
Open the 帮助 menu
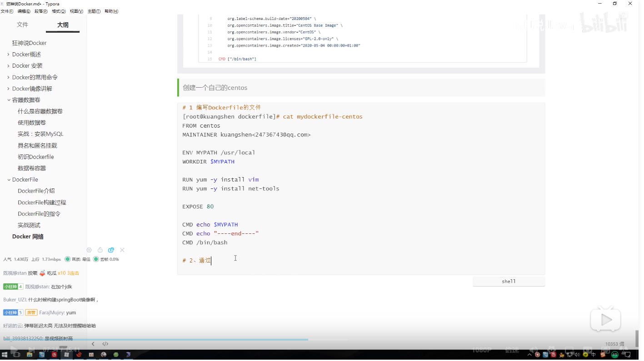pos(111,11)
